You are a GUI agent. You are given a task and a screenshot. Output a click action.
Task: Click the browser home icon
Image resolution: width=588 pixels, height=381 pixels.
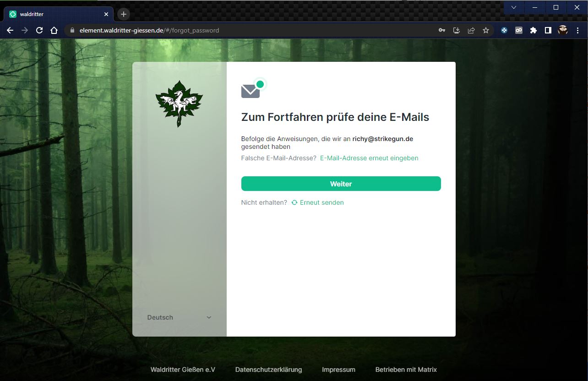click(x=54, y=30)
